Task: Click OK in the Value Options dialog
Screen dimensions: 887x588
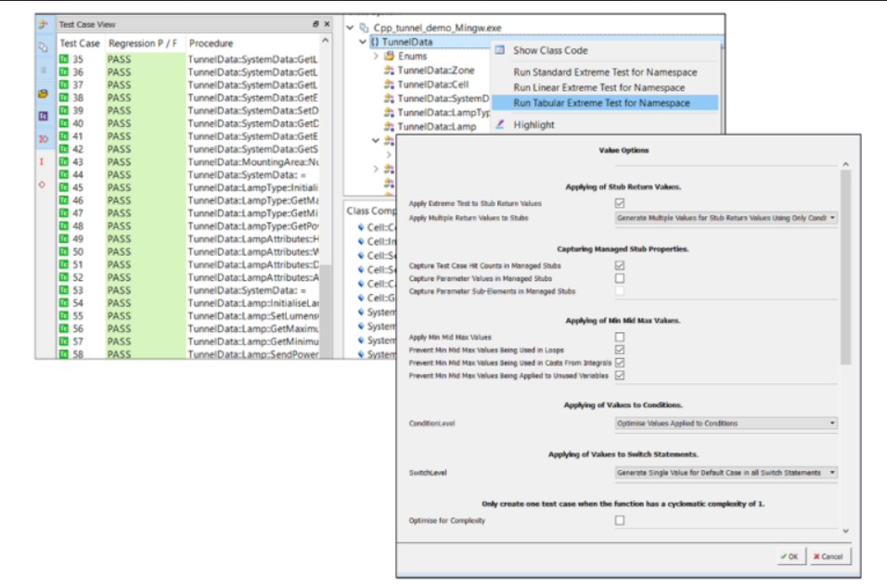Action: pos(790,556)
